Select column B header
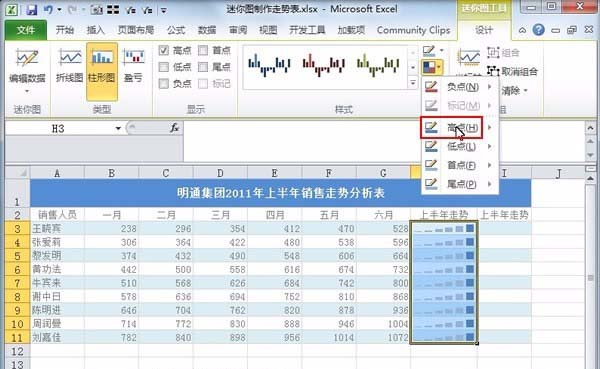The width and height of the screenshot is (600, 369). (111, 173)
